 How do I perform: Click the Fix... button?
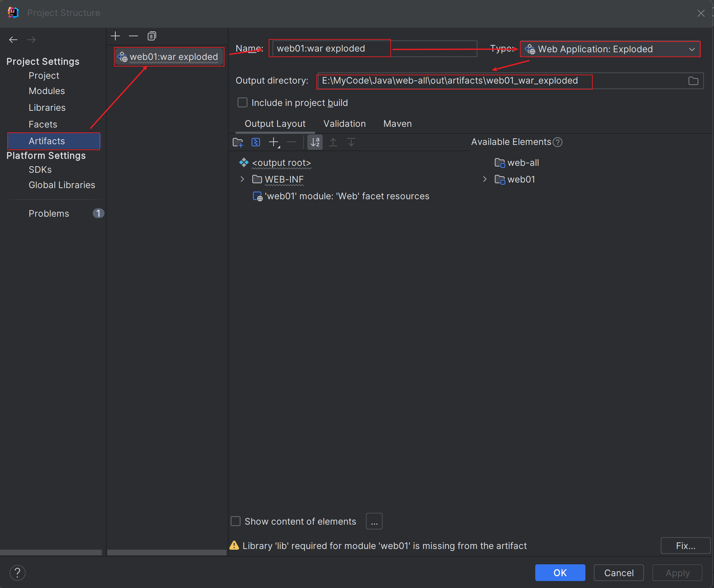tap(685, 546)
